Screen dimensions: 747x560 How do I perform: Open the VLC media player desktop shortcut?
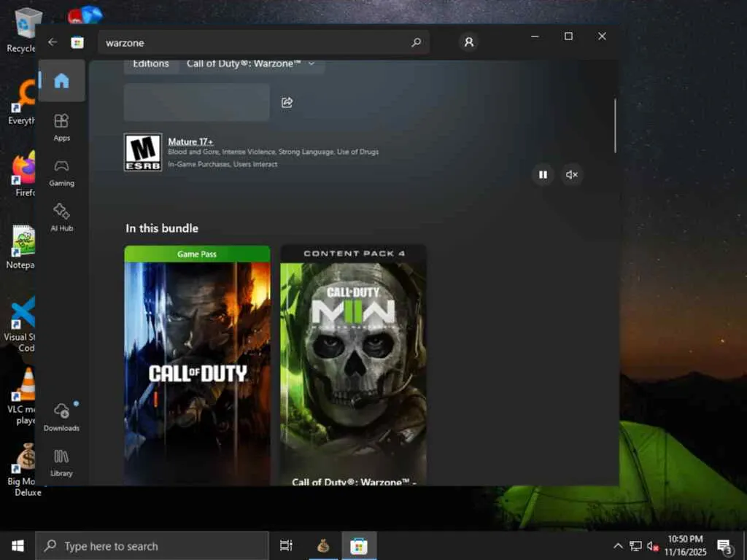[22, 396]
